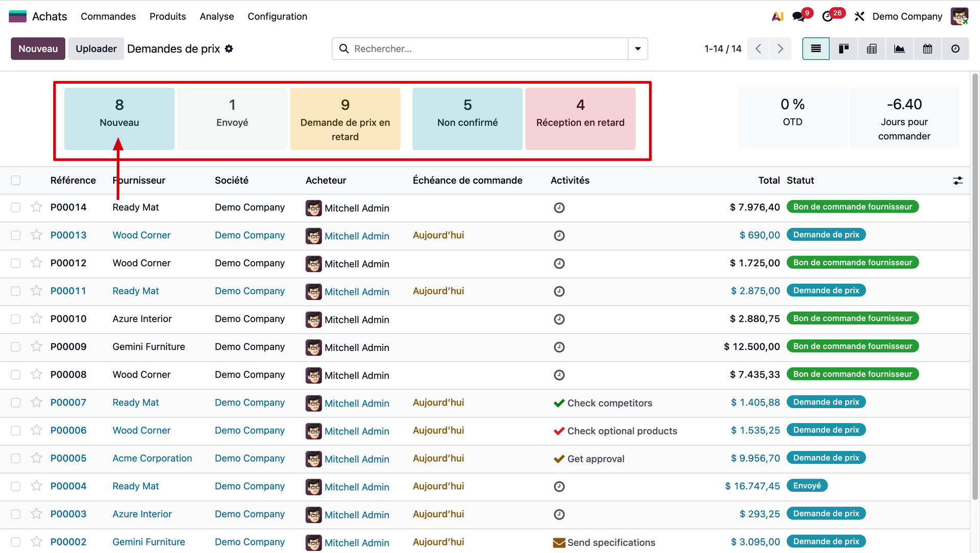
Task: Star the P00014 purchase order
Action: (x=36, y=207)
